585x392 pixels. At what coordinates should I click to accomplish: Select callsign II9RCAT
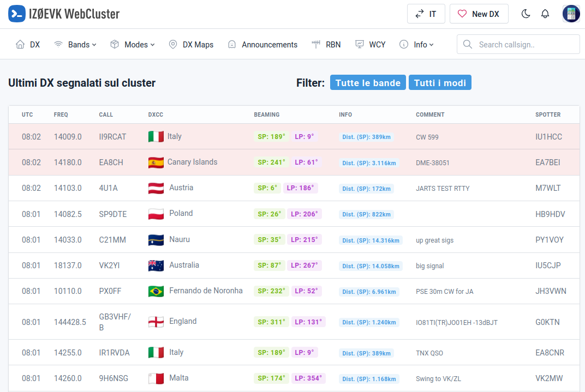coord(112,137)
